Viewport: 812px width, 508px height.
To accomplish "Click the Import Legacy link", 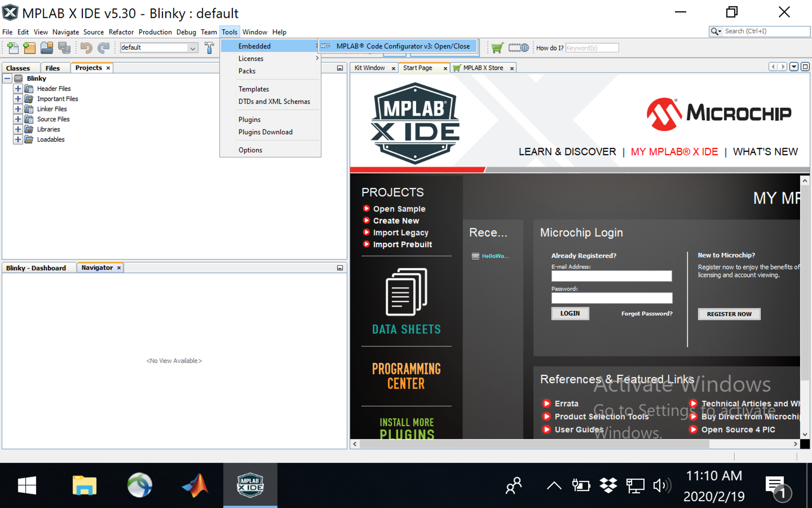I will coord(401,233).
